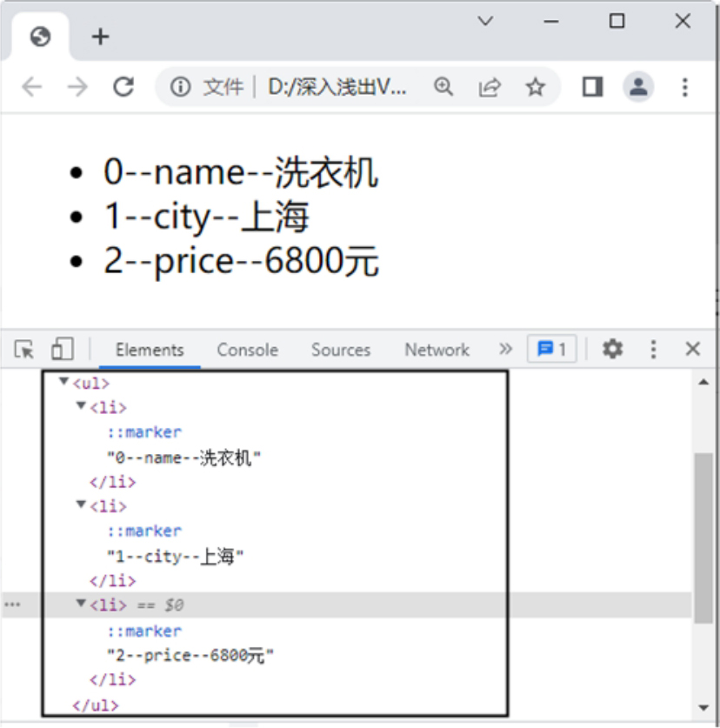
Task: Toggle the device toolbar emulation
Action: click(x=62, y=350)
